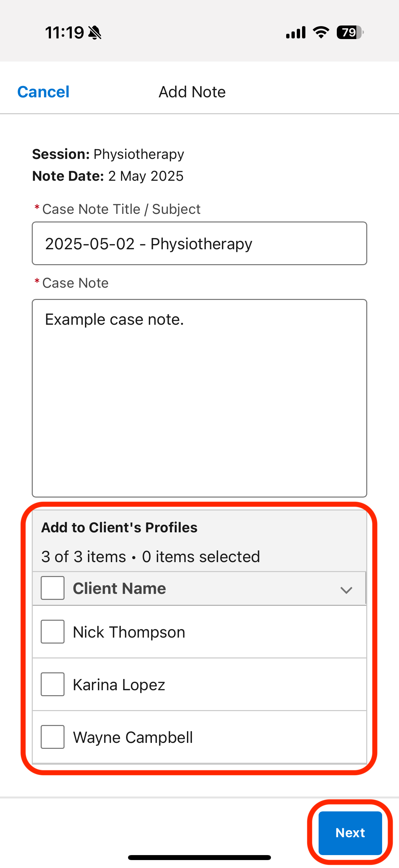Toggle the select-all checkbox beside Client Name
The height and width of the screenshot is (868, 399).
point(53,588)
